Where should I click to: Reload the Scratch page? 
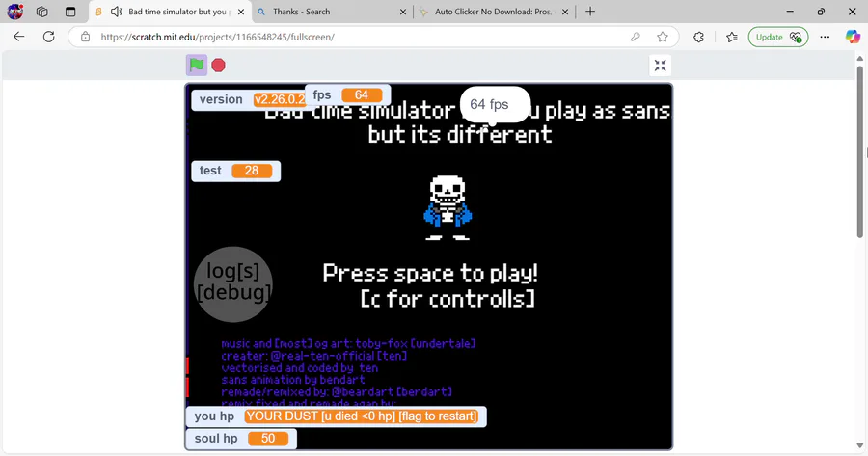tap(49, 37)
